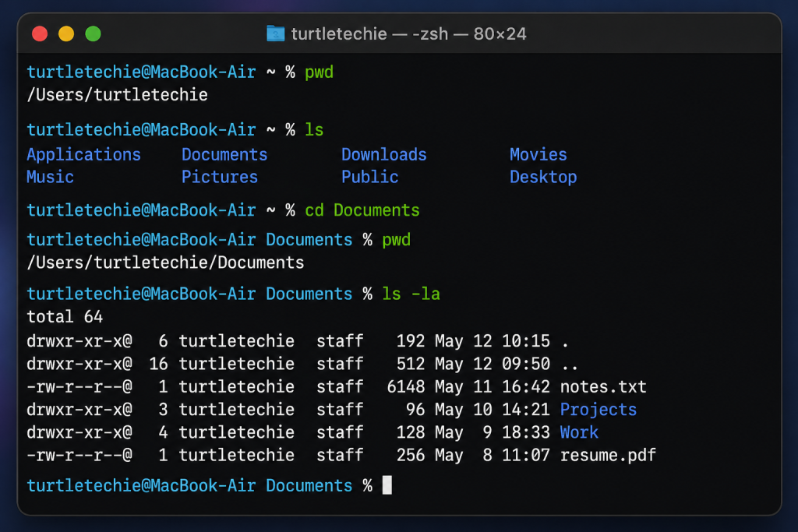Image resolution: width=798 pixels, height=532 pixels.
Task: Click the Projects folder in the listing
Action: (x=598, y=410)
